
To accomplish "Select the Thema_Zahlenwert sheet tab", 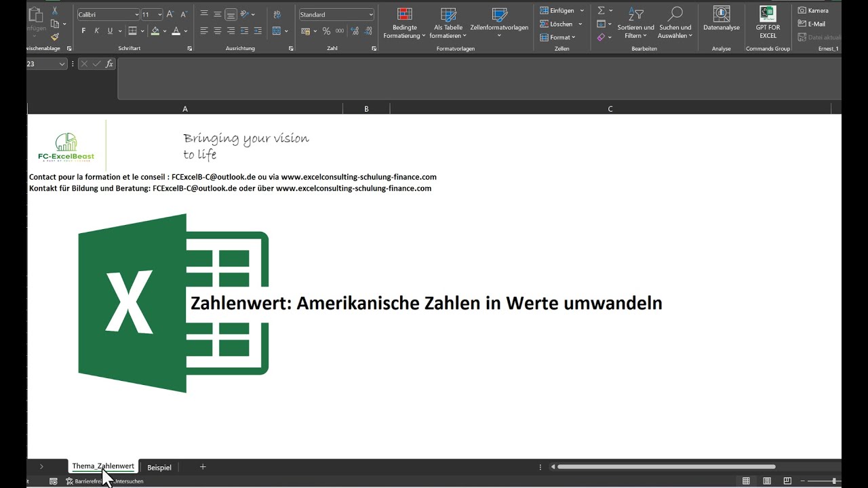I will 103,466.
